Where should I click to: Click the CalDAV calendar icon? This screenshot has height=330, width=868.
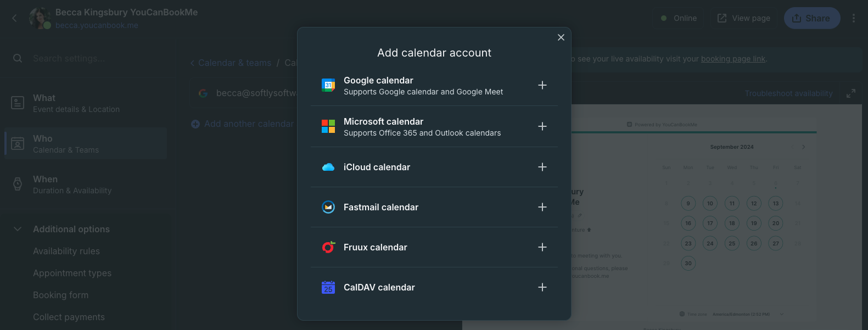[328, 287]
